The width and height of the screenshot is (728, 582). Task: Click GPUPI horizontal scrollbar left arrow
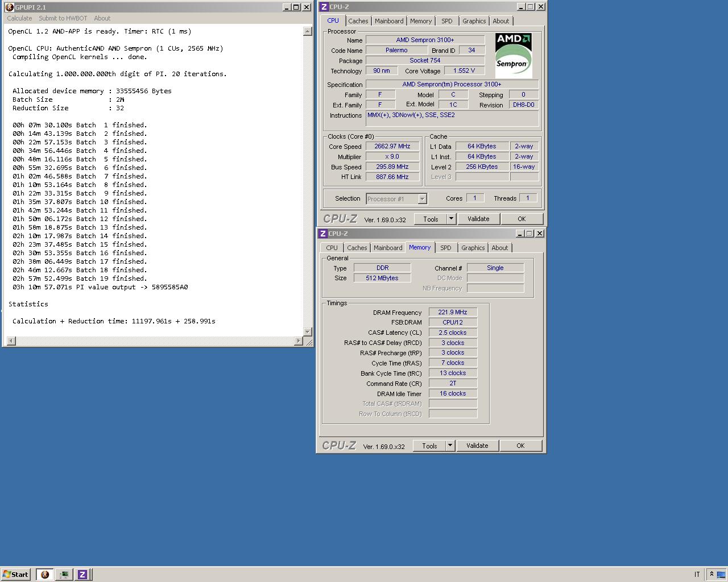12,341
